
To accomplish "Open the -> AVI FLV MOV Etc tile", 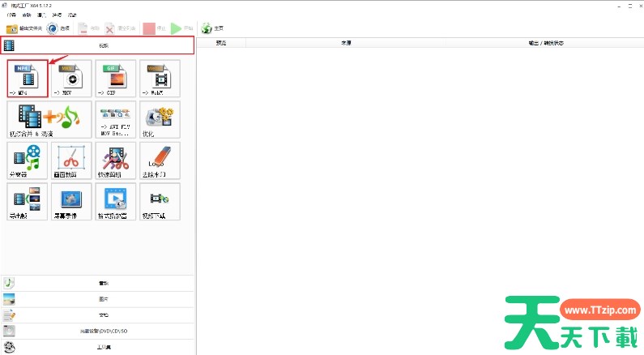I will coord(116,120).
